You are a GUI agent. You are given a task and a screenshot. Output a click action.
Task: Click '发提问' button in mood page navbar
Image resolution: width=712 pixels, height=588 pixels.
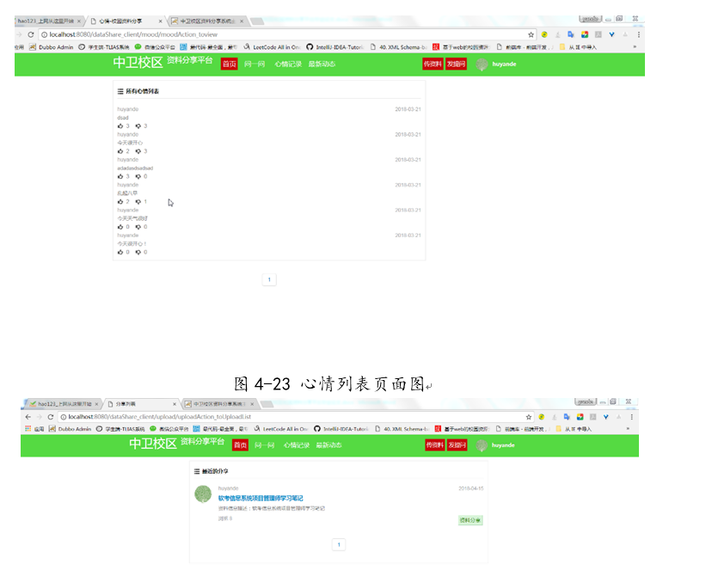(456, 64)
